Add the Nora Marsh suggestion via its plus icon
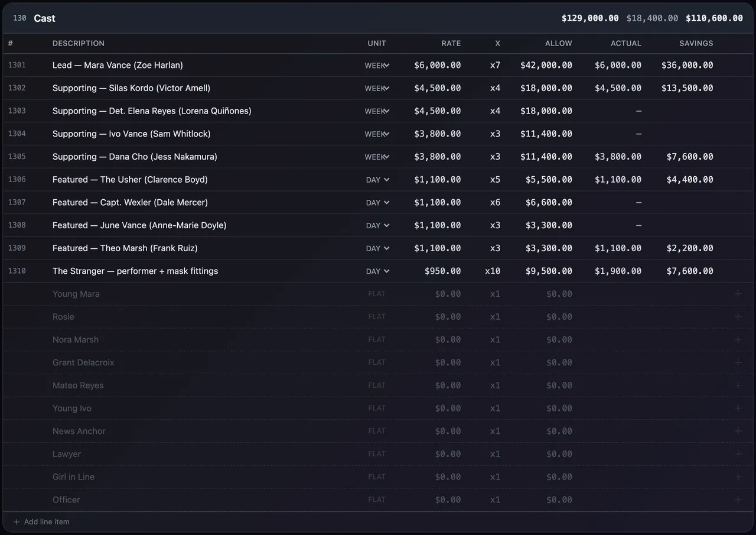This screenshot has height=535, width=756. [x=738, y=339]
